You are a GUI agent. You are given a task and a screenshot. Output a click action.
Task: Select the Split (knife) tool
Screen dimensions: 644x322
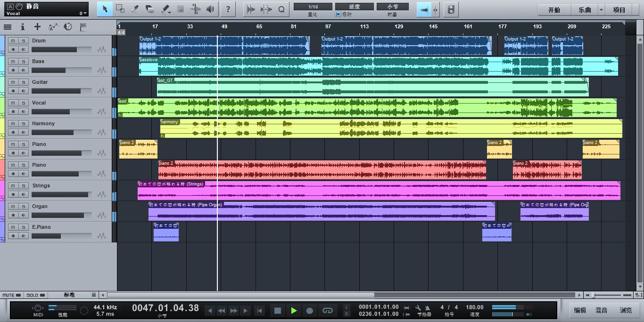[135, 9]
